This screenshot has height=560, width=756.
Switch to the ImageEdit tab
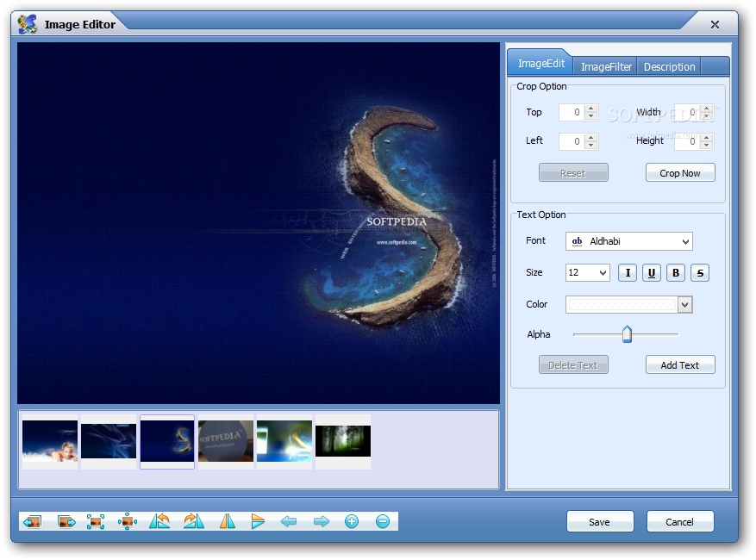click(541, 64)
